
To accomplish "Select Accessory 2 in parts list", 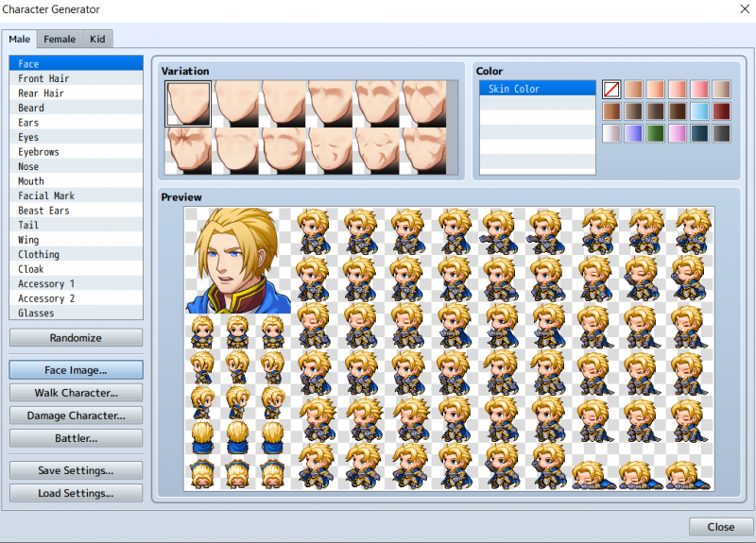I will pos(76,298).
